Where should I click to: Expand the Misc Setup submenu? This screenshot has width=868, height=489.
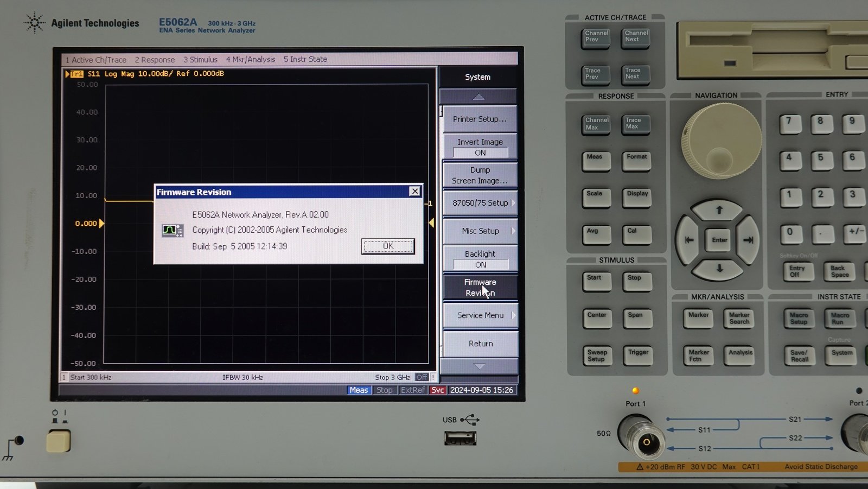(480, 231)
